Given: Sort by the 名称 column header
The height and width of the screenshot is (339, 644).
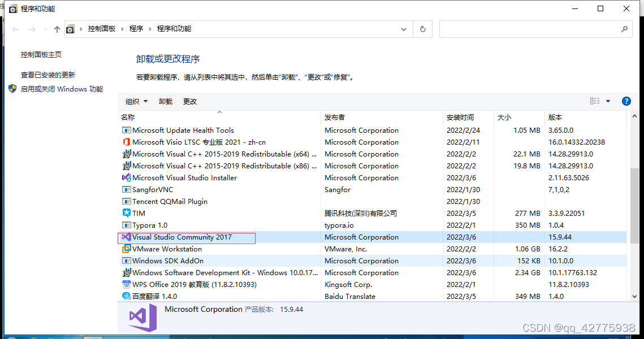Looking at the screenshot, I should 219,118.
